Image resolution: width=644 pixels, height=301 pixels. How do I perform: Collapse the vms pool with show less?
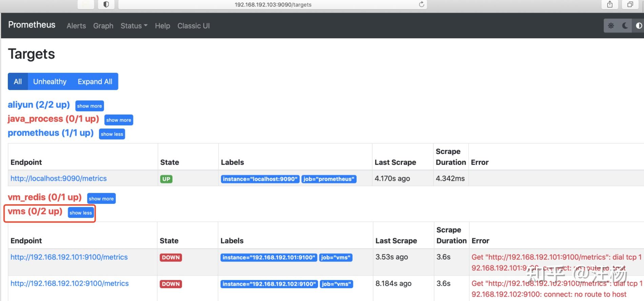[x=81, y=213]
